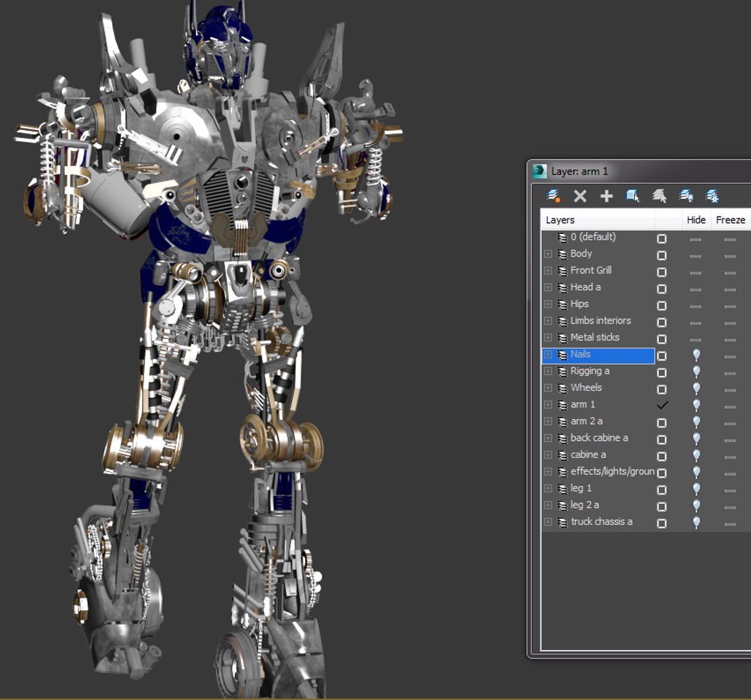Click the 3ds Max icon in title bar

pyautogui.click(x=540, y=171)
